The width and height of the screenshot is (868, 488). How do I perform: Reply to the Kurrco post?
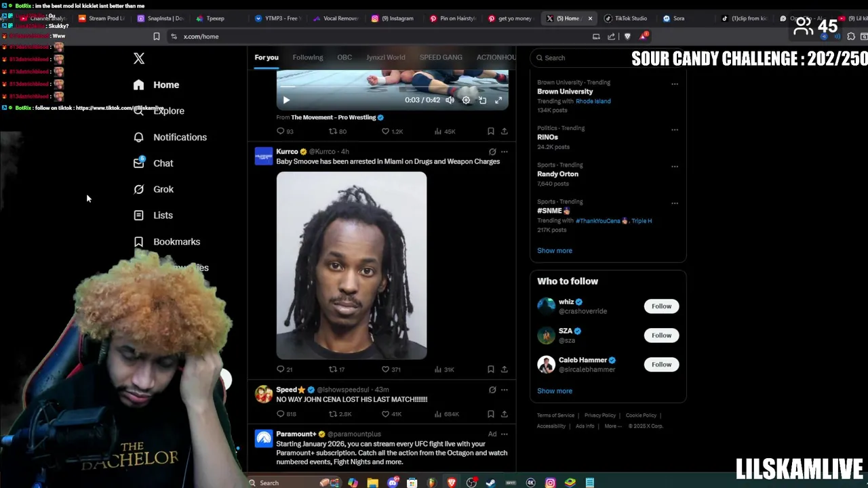[285, 369]
